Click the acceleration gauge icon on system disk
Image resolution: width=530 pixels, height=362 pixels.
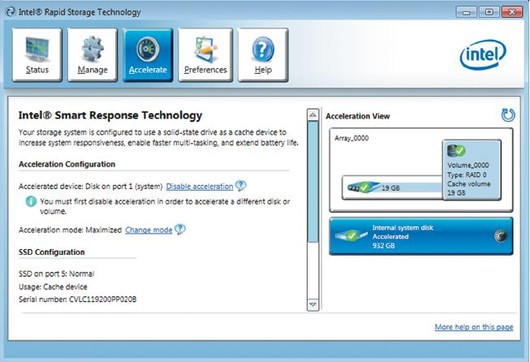click(x=500, y=236)
